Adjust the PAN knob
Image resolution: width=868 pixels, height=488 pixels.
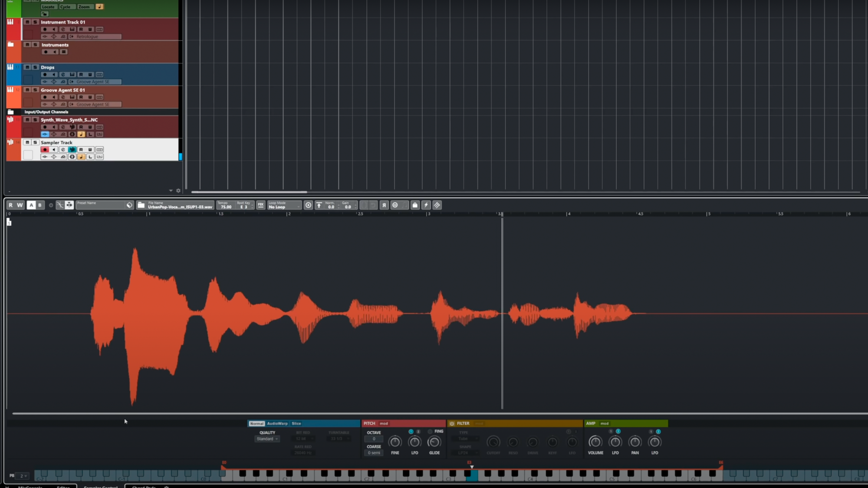635,442
